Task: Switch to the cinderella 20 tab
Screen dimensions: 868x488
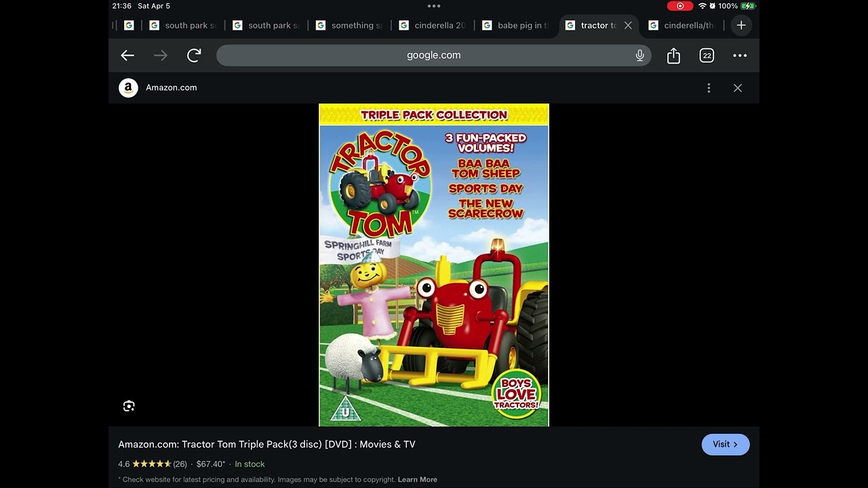Action: 432,25
